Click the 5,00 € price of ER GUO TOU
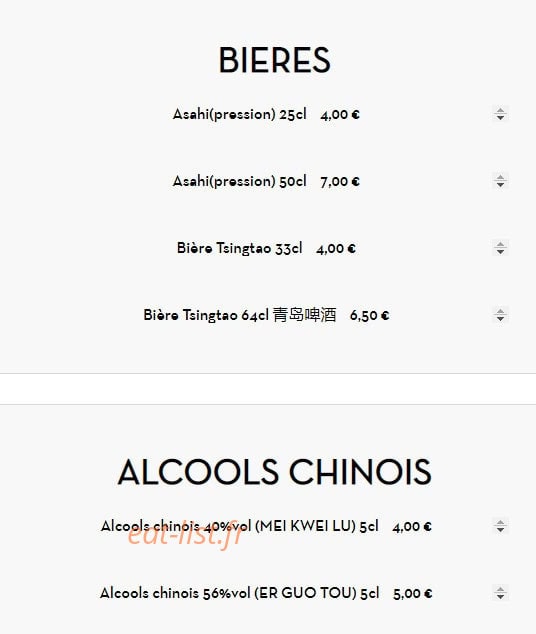Image resolution: width=536 pixels, height=634 pixels. click(413, 594)
